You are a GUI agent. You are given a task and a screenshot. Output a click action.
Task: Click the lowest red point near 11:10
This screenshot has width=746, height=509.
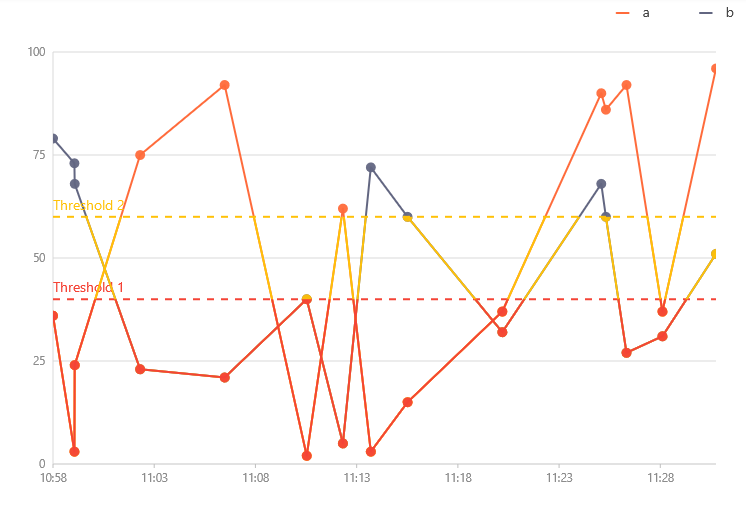307,456
